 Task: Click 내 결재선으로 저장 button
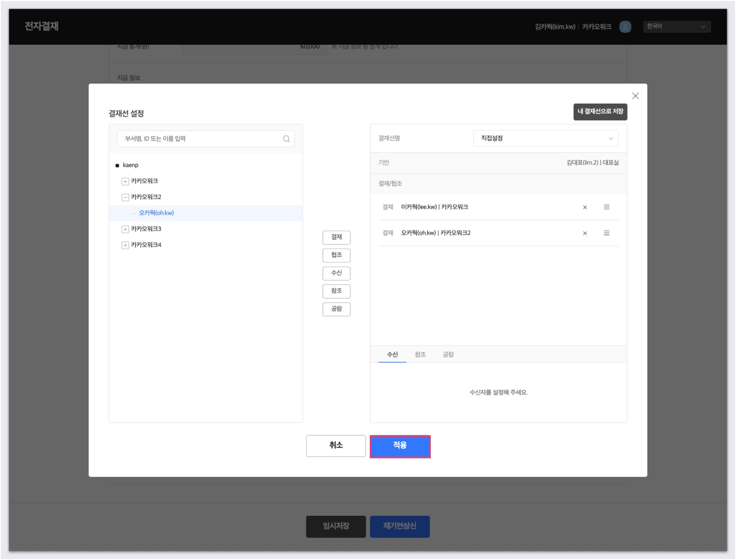click(600, 111)
